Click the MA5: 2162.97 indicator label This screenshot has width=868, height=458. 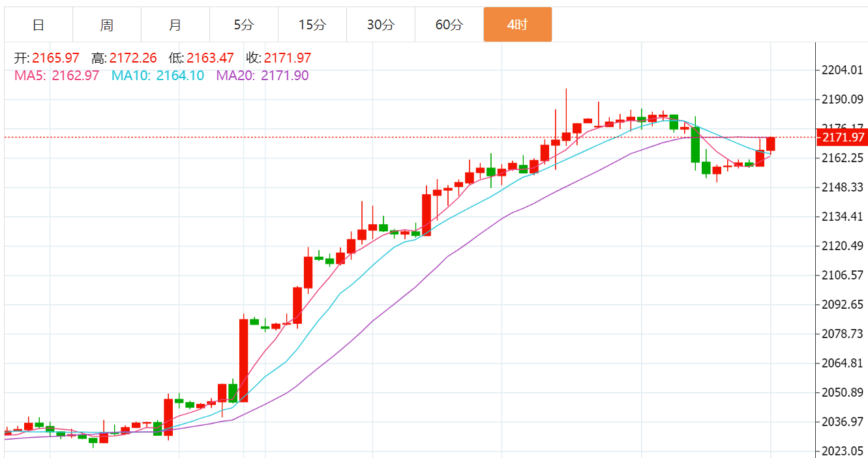57,76
